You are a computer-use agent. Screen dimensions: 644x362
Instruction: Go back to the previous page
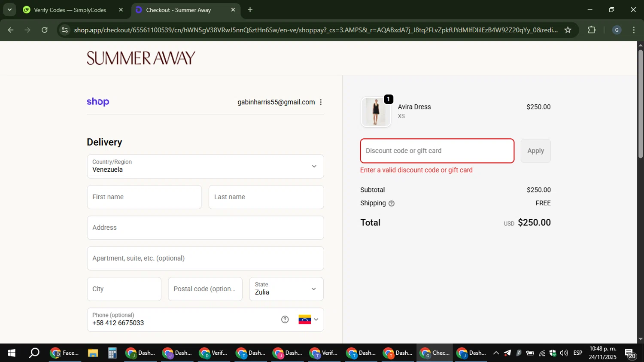pyautogui.click(x=11, y=30)
